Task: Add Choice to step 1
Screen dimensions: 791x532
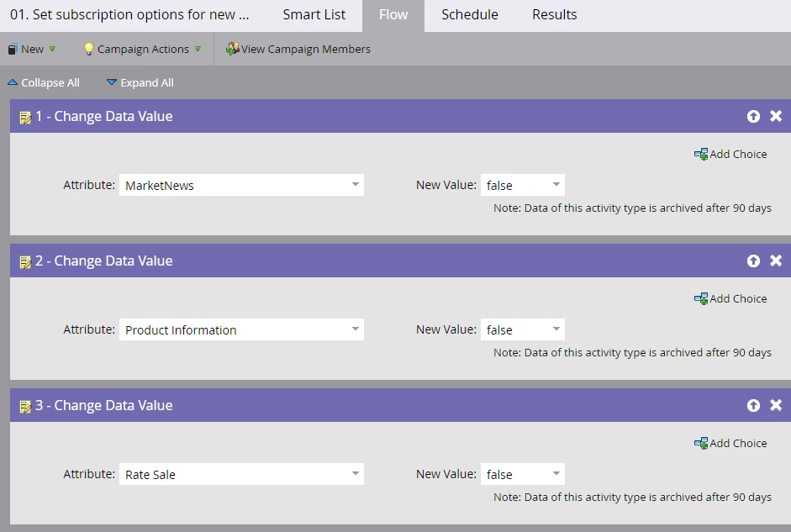Action: click(x=730, y=155)
